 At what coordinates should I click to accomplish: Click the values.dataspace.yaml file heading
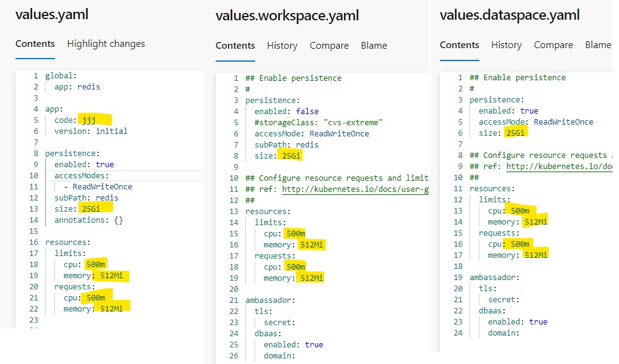click(509, 15)
